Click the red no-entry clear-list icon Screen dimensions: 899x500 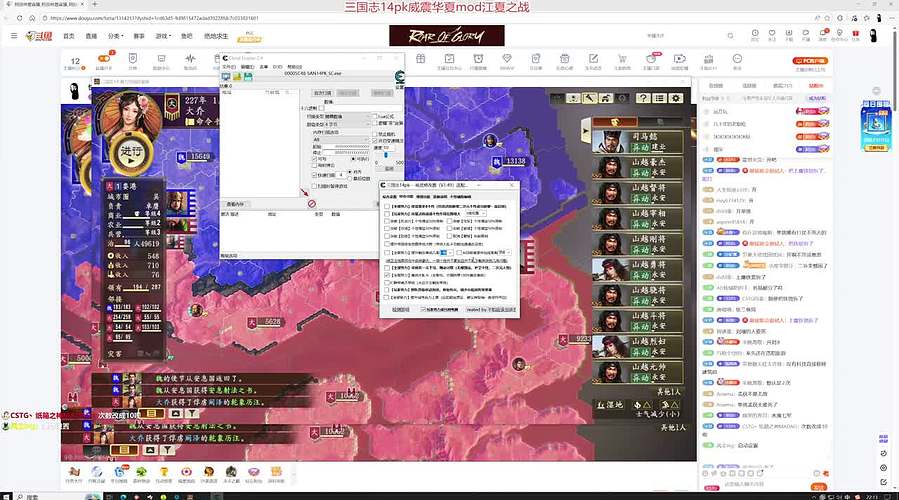point(311,203)
